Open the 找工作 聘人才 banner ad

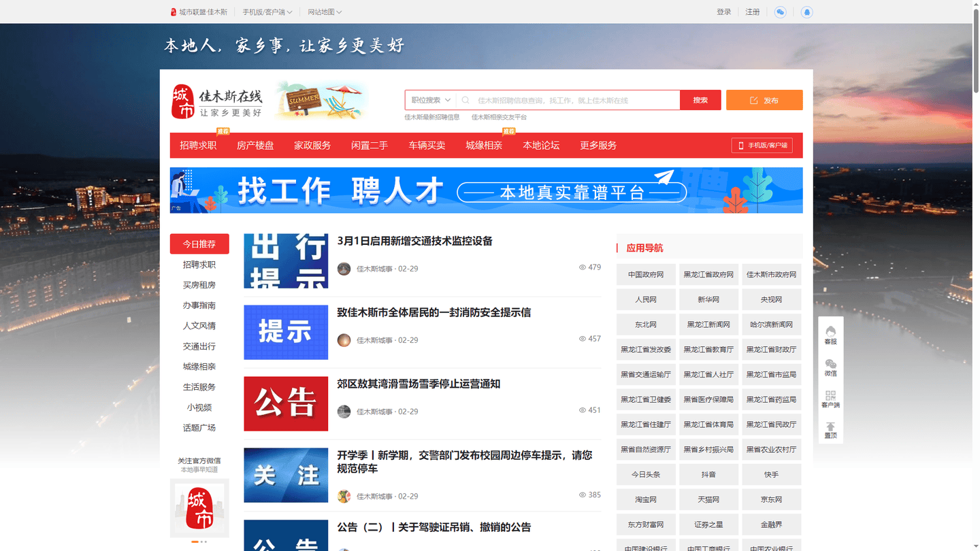[x=487, y=190]
